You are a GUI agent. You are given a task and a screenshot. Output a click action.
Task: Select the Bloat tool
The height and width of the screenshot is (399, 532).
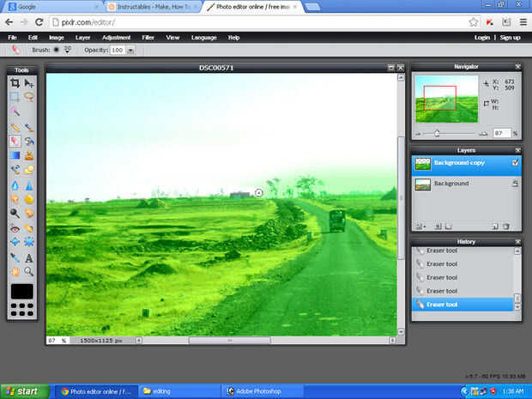[x=15, y=242]
